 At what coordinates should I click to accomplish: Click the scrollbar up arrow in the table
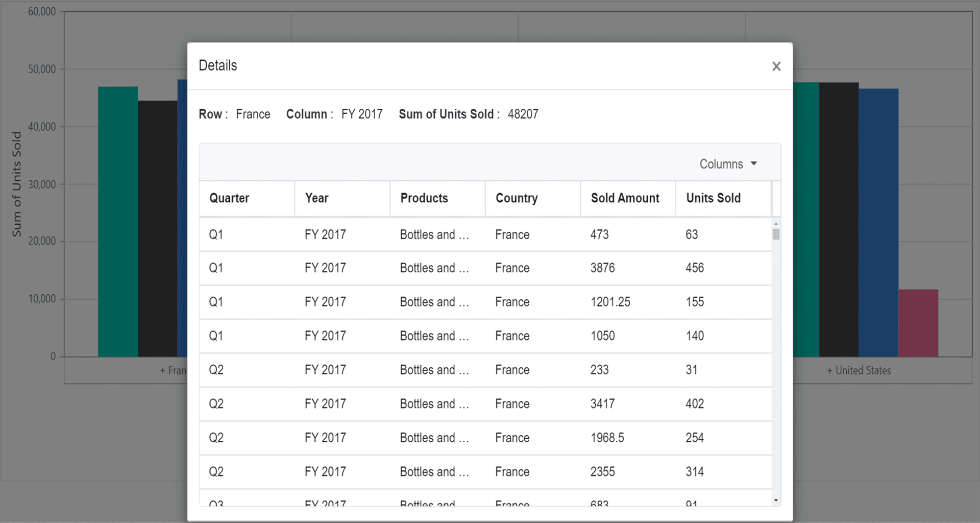pos(775,224)
